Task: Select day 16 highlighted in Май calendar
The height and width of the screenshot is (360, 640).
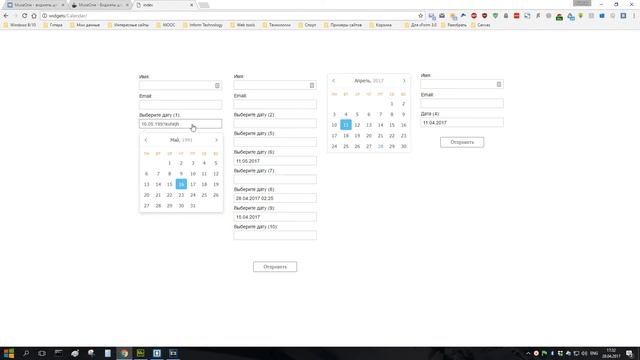Action: pos(181,184)
